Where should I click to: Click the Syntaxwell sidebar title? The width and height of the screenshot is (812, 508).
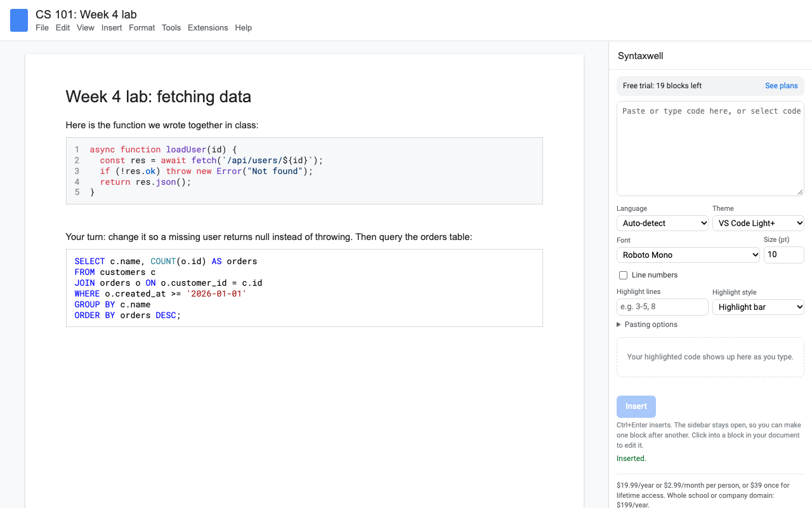641,56
